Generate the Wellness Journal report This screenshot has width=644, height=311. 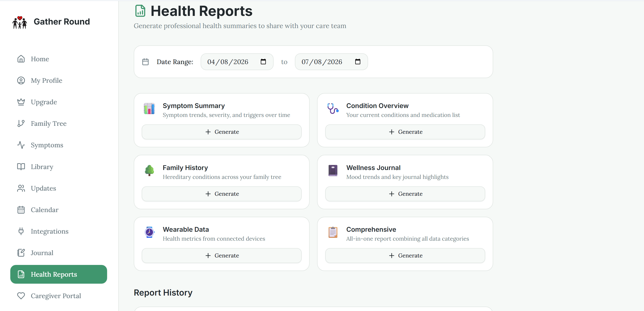(x=405, y=194)
